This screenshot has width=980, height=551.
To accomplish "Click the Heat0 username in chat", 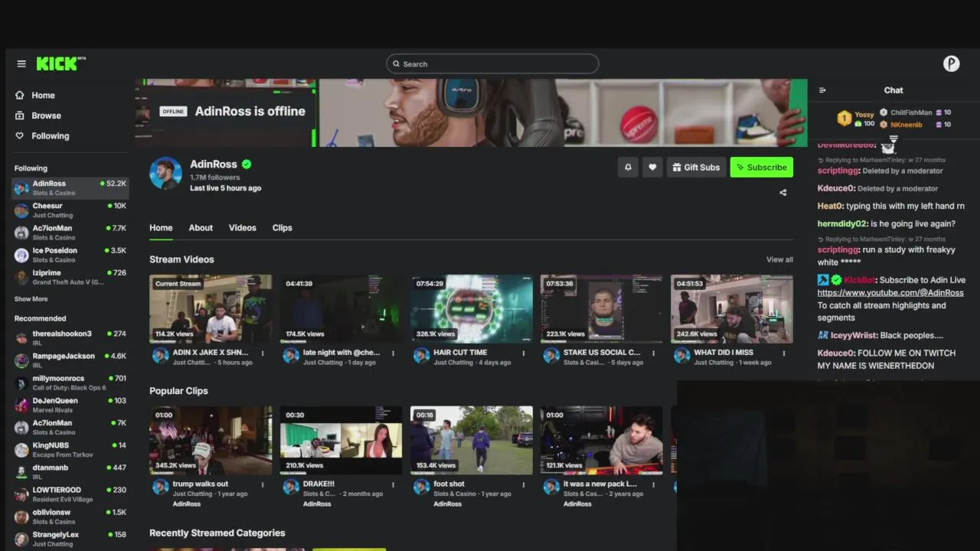I will [830, 206].
